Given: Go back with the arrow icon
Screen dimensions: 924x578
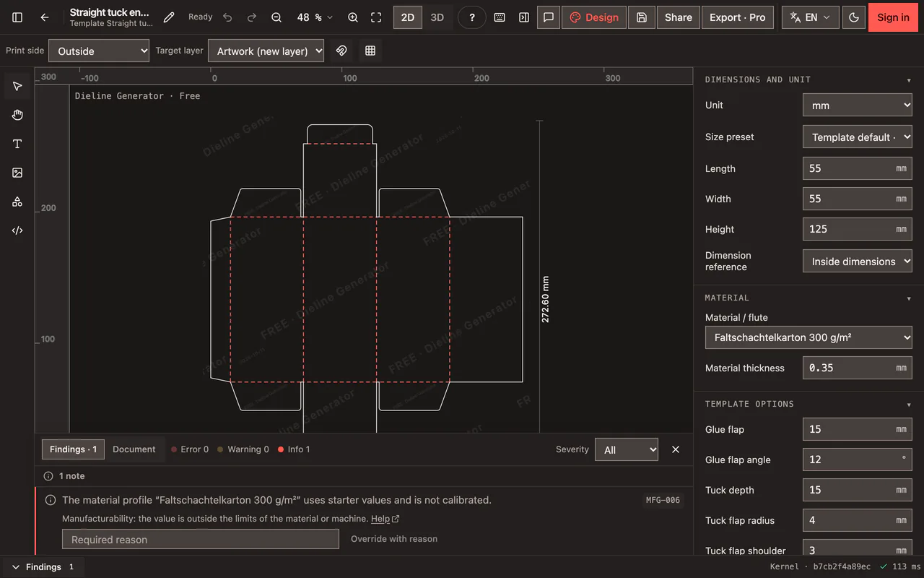Looking at the screenshot, I should [45, 17].
